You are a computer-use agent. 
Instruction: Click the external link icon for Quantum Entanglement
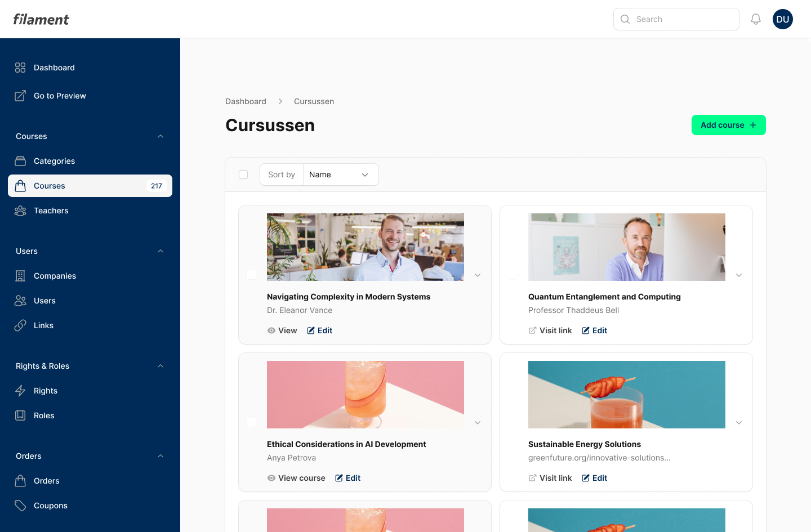pyautogui.click(x=533, y=330)
